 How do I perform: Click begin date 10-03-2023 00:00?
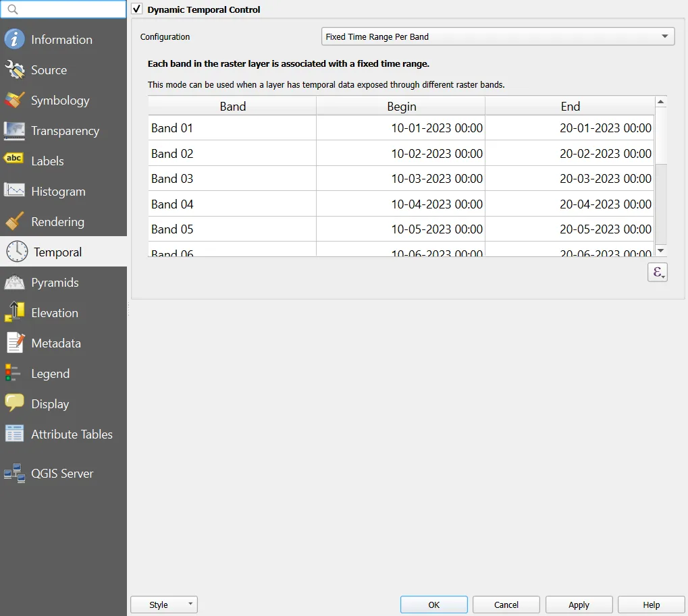coord(401,178)
